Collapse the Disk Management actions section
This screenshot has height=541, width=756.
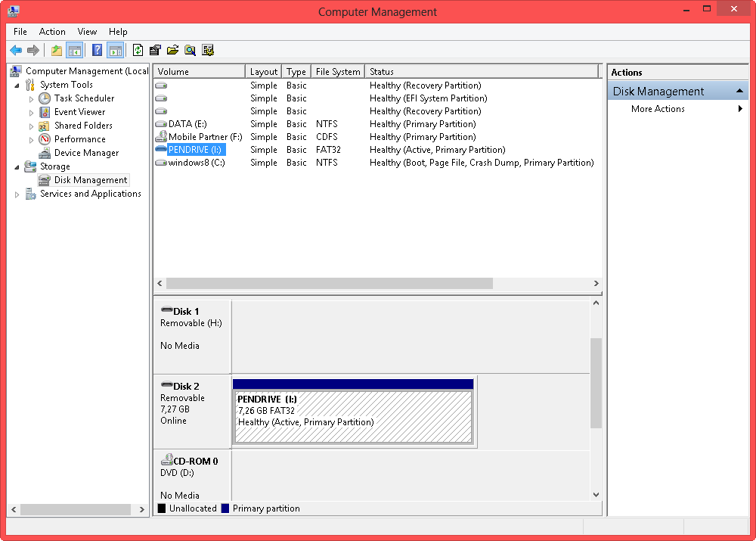pyautogui.click(x=739, y=92)
